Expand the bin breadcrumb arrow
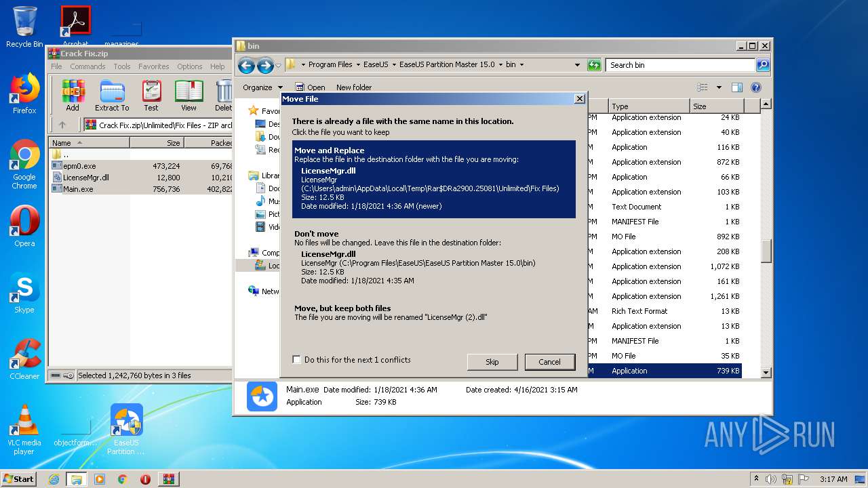 [521, 65]
